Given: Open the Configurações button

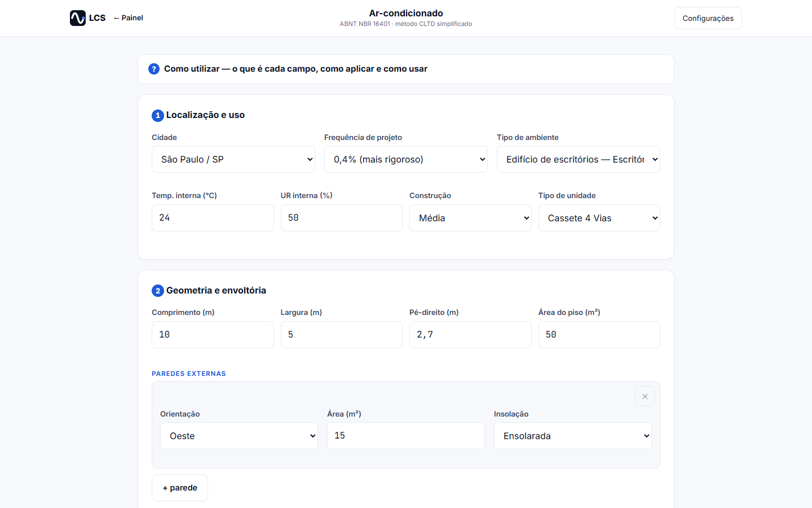Looking at the screenshot, I should tap(708, 18).
